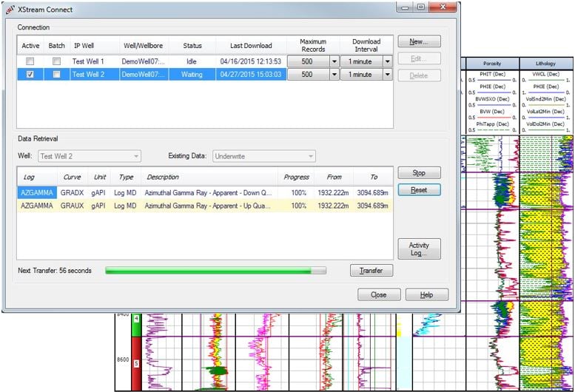Select the Test Well 1 row name
Viewport: 575px width, 392px height.
click(88, 61)
